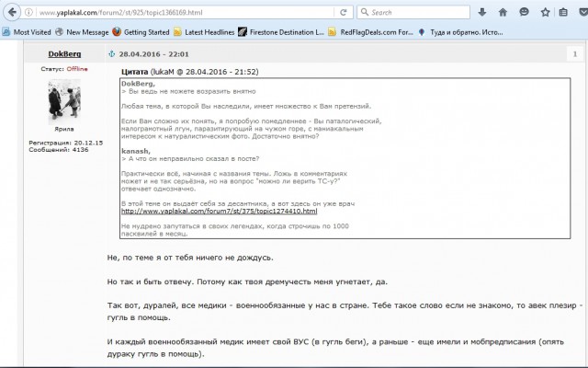
Task: Click the post anchor icon
Action: pyautogui.click(x=111, y=54)
